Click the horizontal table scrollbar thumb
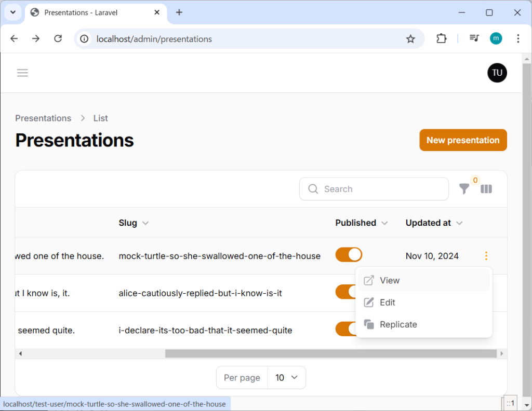Screen dimensions: 532x411 pos(330,354)
